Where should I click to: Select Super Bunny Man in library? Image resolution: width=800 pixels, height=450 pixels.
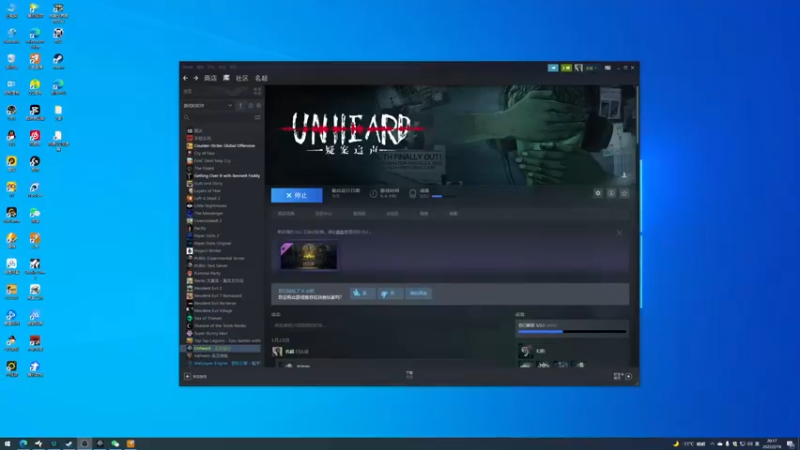(x=210, y=333)
